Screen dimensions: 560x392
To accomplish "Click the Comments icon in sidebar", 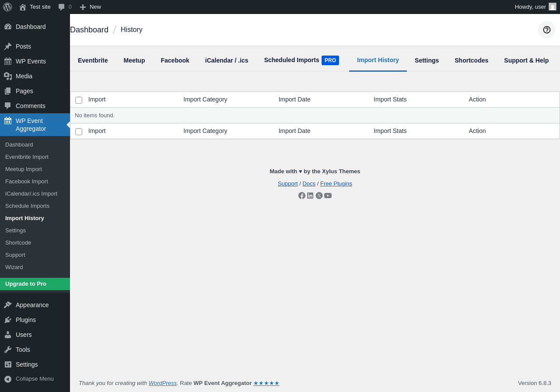I will pyautogui.click(x=8, y=106).
